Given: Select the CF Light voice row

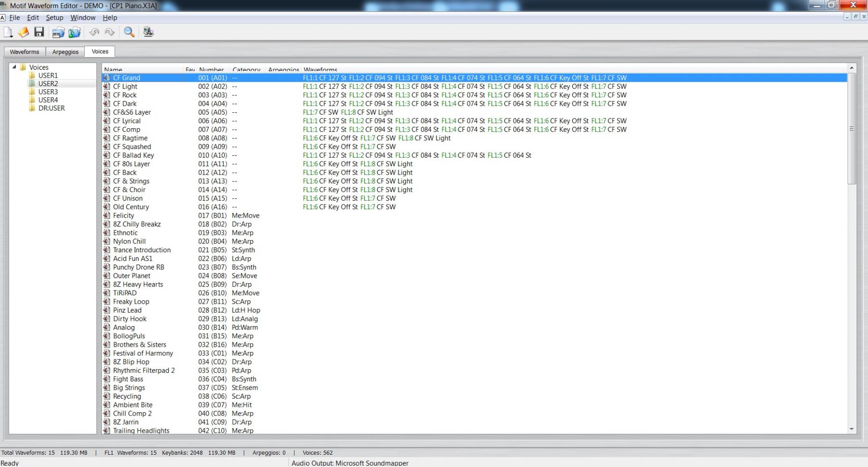Looking at the screenshot, I should (474, 87).
